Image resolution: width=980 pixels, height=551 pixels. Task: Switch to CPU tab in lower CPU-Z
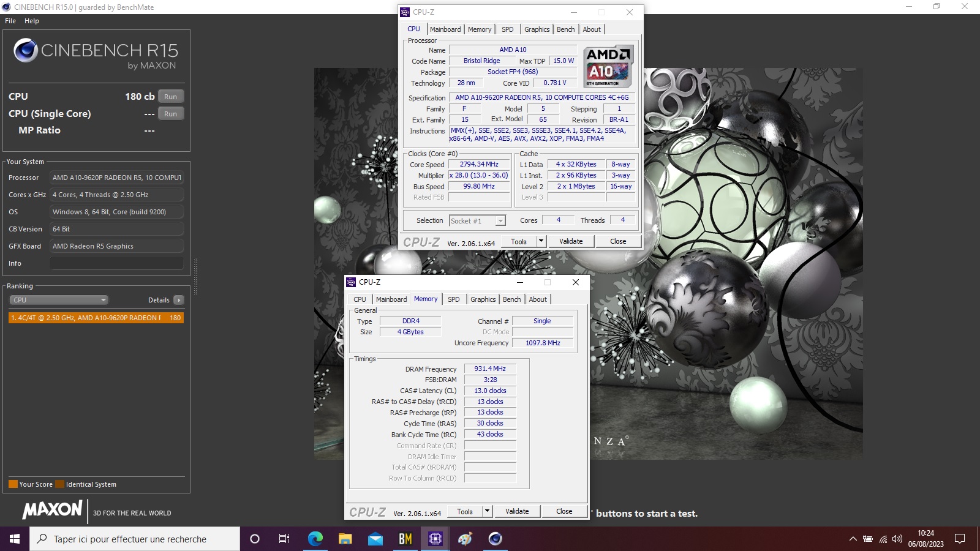click(x=360, y=299)
